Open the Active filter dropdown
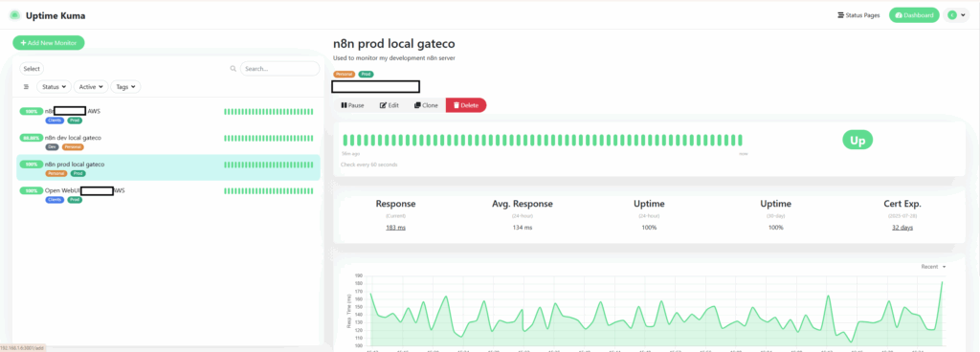The width and height of the screenshot is (980, 352). click(91, 87)
